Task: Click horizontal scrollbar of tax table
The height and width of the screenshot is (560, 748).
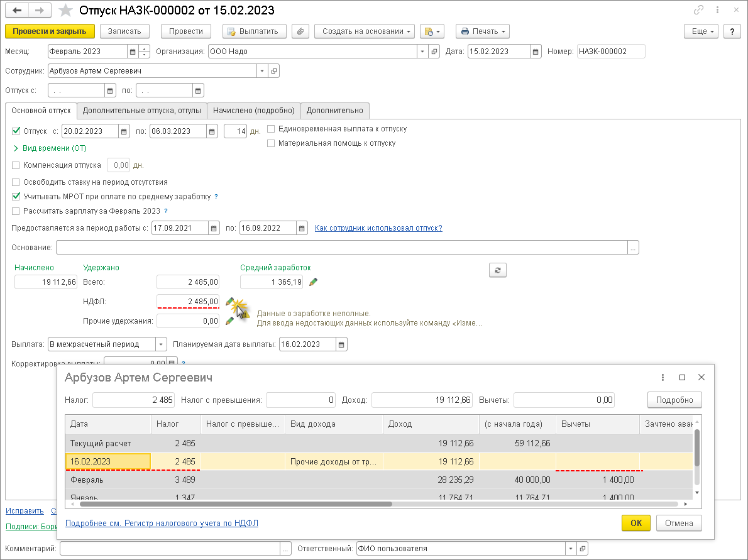Action: pyautogui.click(x=236, y=503)
